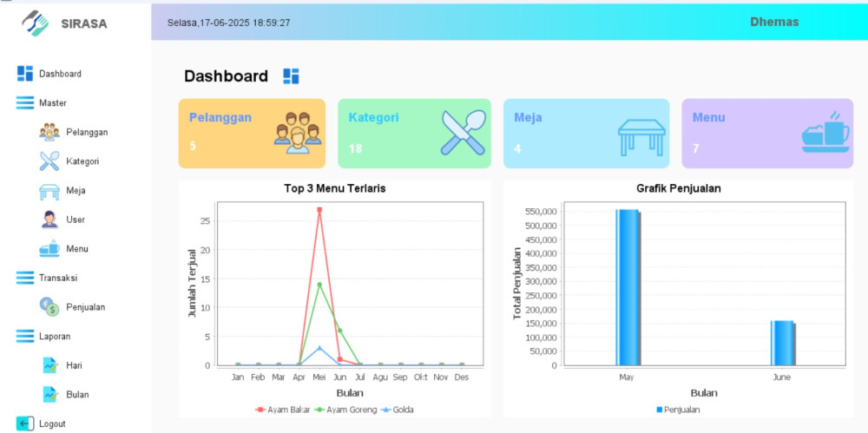Image resolution: width=868 pixels, height=433 pixels.
Task: Click the Grafik Penjualan chart title
Action: click(x=679, y=188)
